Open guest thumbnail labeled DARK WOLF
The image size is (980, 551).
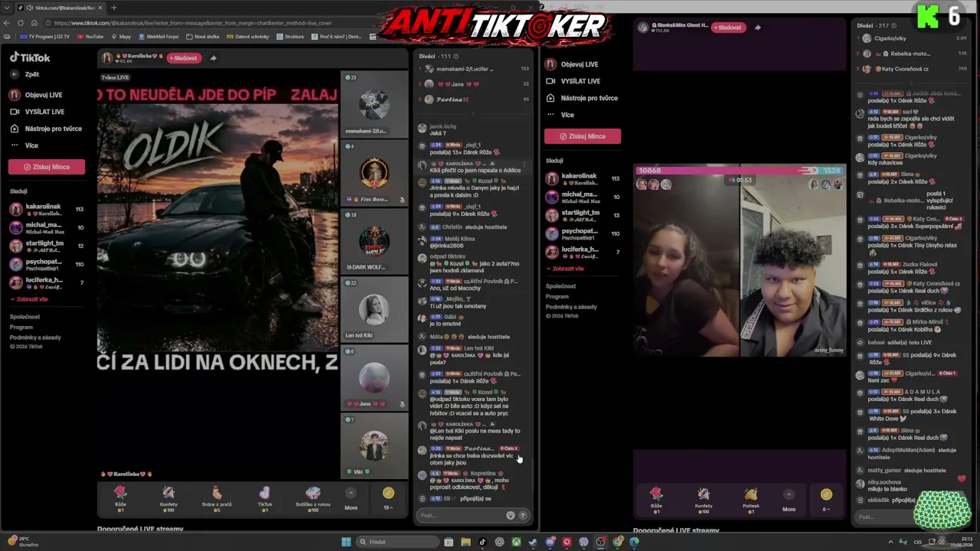tap(374, 241)
